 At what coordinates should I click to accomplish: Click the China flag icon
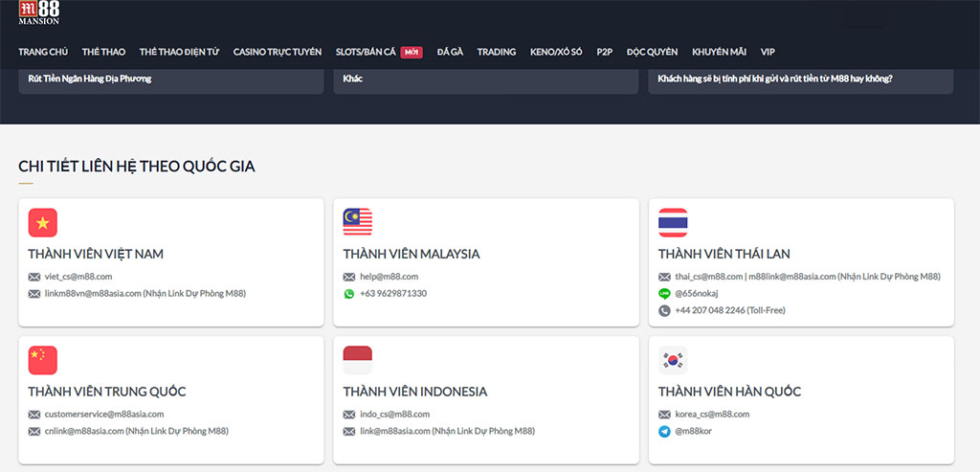pyautogui.click(x=43, y=360)
